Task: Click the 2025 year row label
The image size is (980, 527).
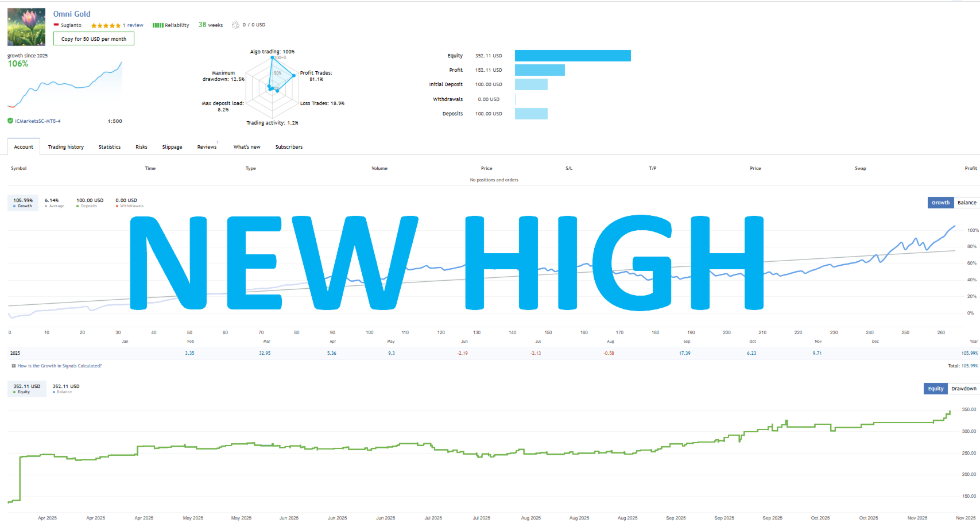Action: (x=15, y=353)
